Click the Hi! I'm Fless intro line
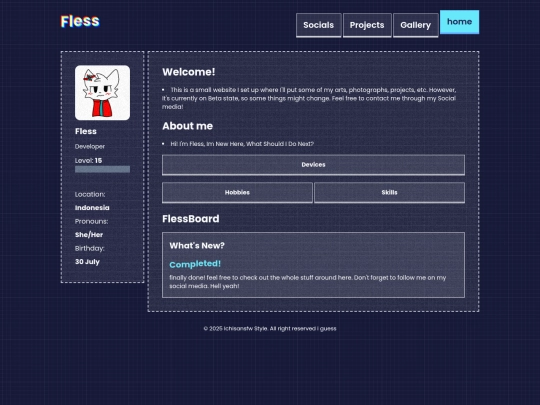Image resolution: width=540 pixels, height=405 pixels. 242,144
